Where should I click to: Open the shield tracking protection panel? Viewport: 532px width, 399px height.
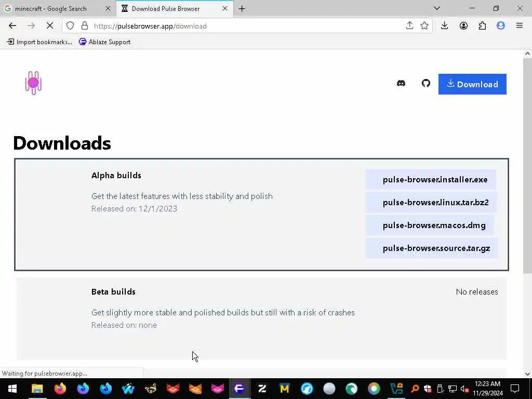70,26
